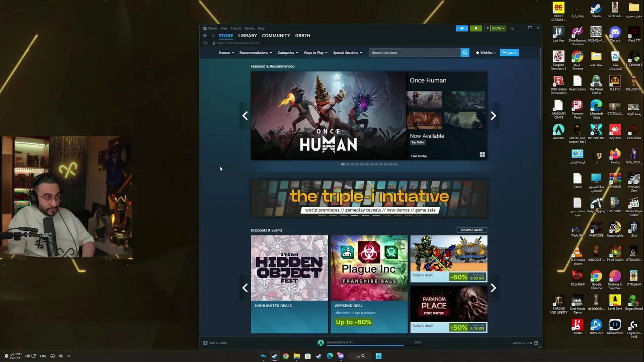Open Friends & Chat
Image resolution: width=644 pixels, height=362 pixels.
click(525, 343)
